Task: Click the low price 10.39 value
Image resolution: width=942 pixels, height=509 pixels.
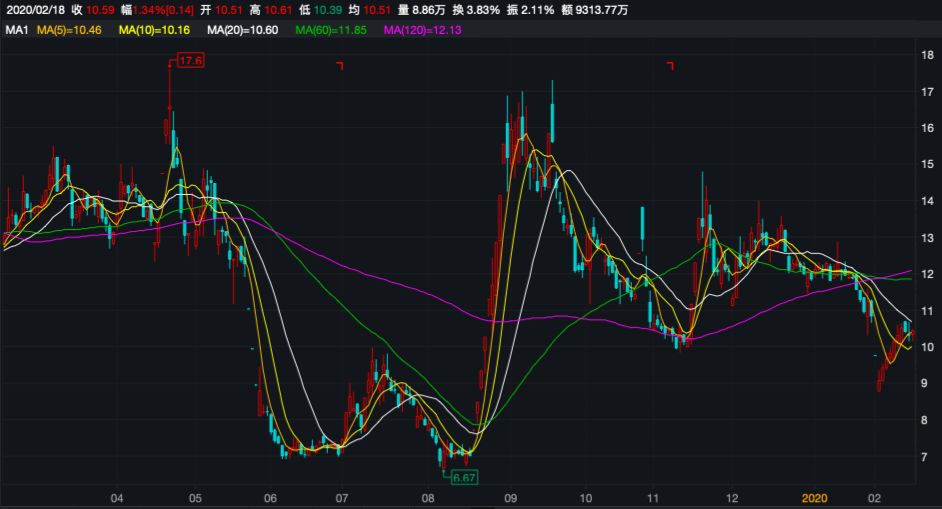Action: click(328, 10)
